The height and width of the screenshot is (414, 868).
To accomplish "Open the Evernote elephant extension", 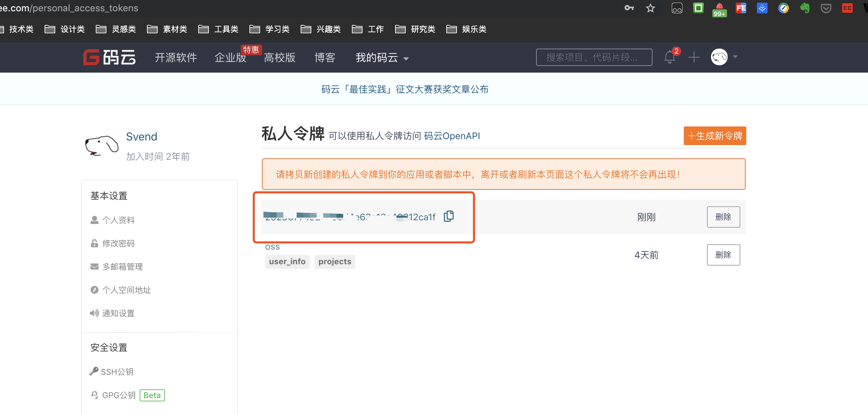I will [805, 8].
